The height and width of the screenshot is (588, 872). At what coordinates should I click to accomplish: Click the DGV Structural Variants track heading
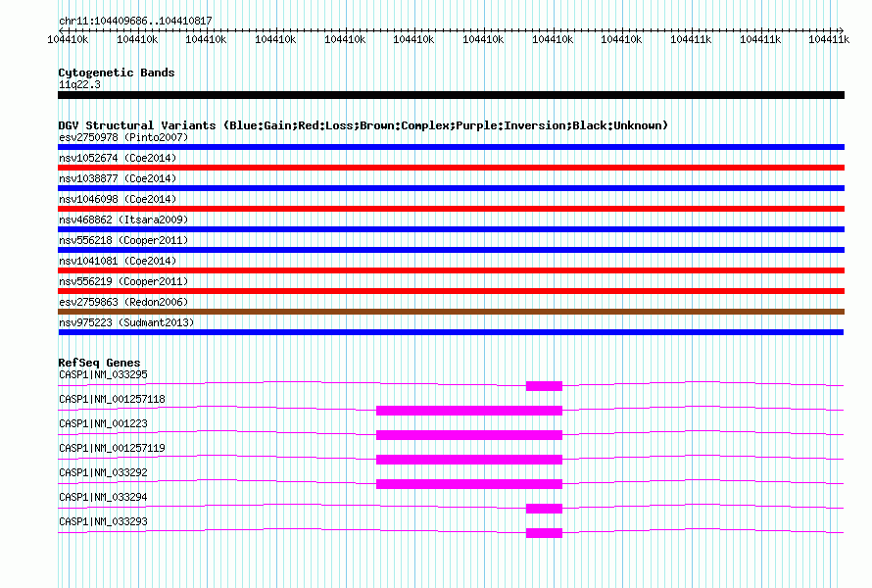coord(363,125)
